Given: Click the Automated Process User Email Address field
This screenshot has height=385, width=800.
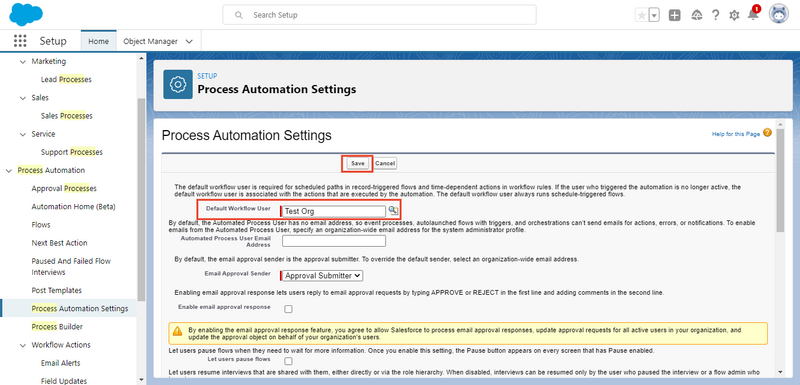Looking at the screenshot, I should point(334,241).
